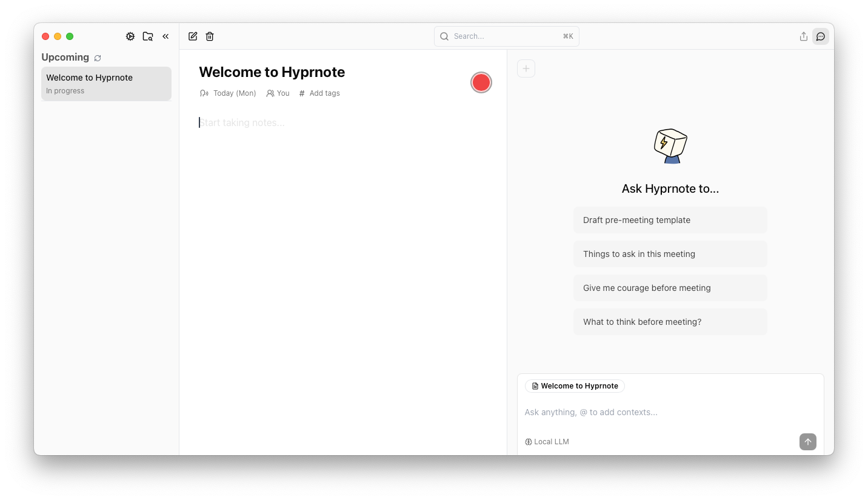Select the audio icon next to Today (Mon)
868x500 pixels.
coord(204,93)
